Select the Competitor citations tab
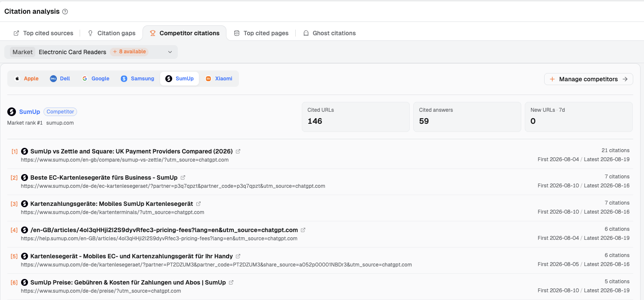The image size is (644, 300). click(x=185, y=33)
